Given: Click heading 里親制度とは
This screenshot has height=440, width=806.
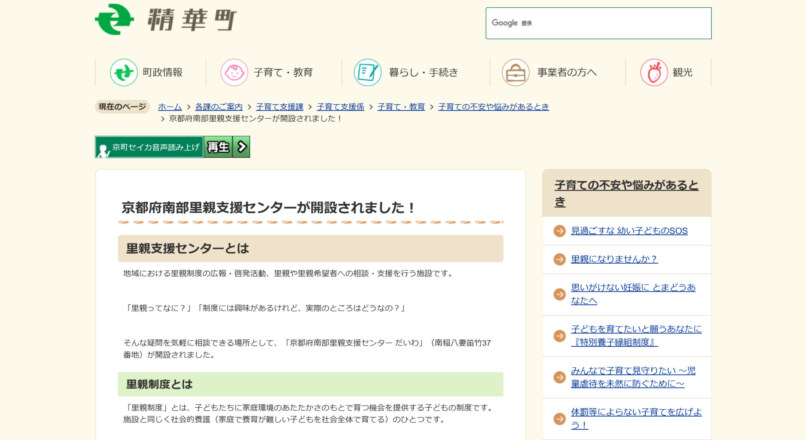Looking at the screenshot, I should pos(159,384).
